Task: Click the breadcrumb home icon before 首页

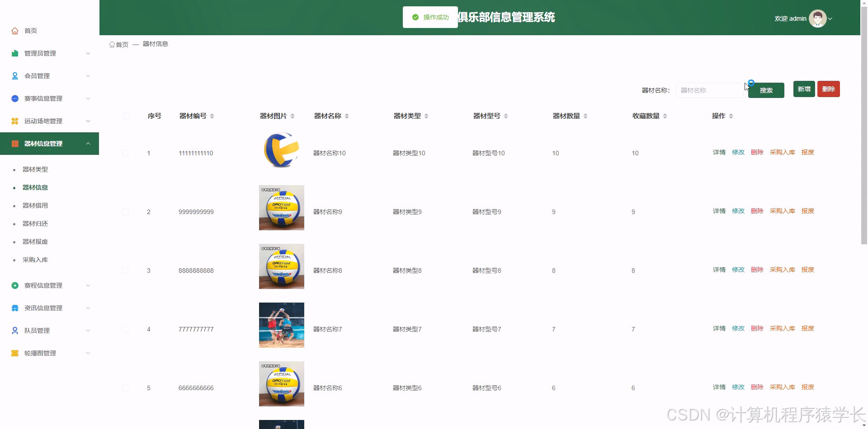Action: [112, 44]
